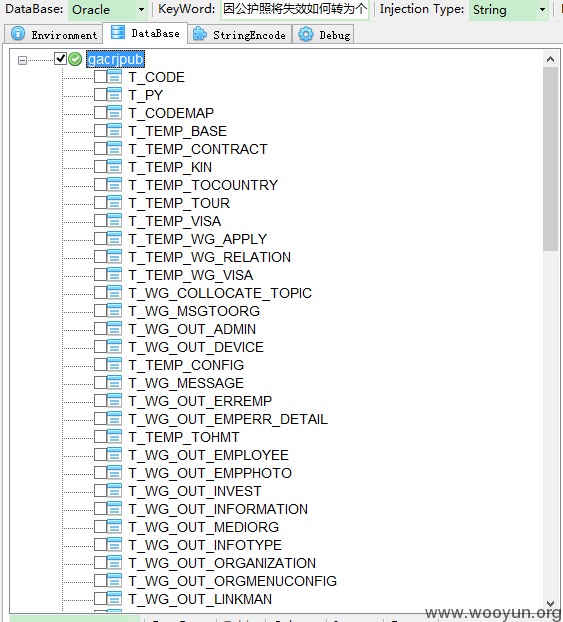The height and width of the screenshot is (622, 563).
Task: Click the table icon beside T_WG_OUT_LINKMAN
Action: point(115,599)
